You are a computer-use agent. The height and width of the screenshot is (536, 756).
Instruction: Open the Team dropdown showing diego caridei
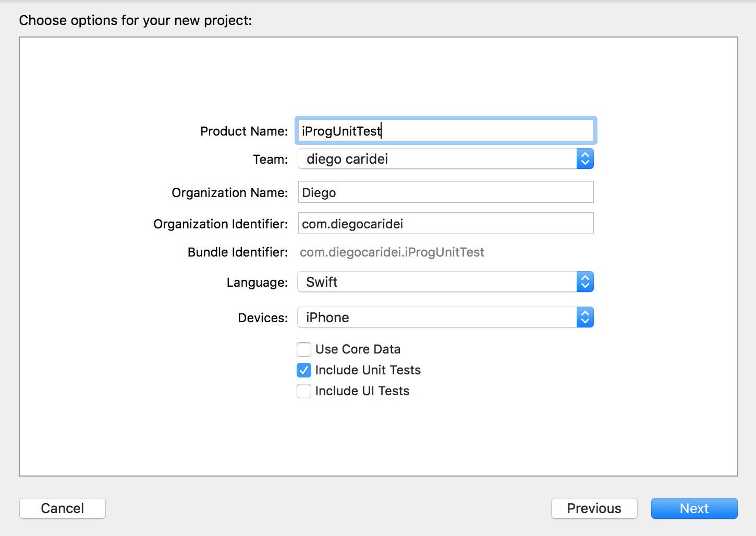coord(446,159)
